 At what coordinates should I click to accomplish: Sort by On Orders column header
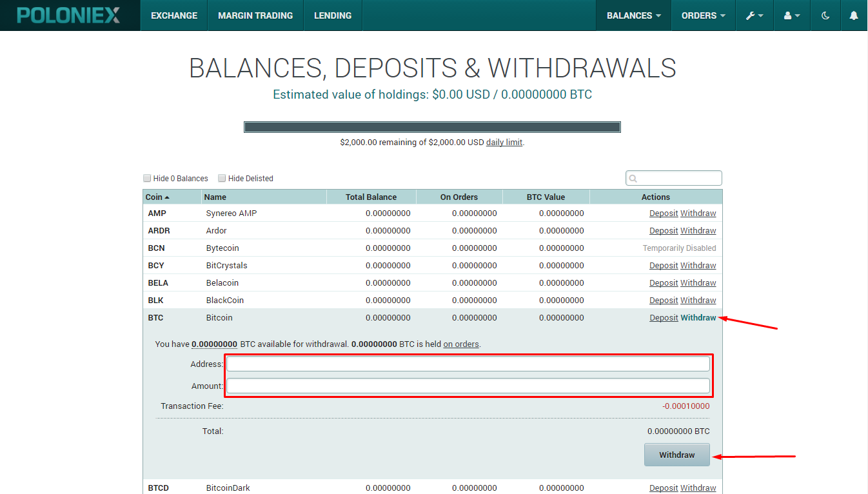(x=459, y=197)
